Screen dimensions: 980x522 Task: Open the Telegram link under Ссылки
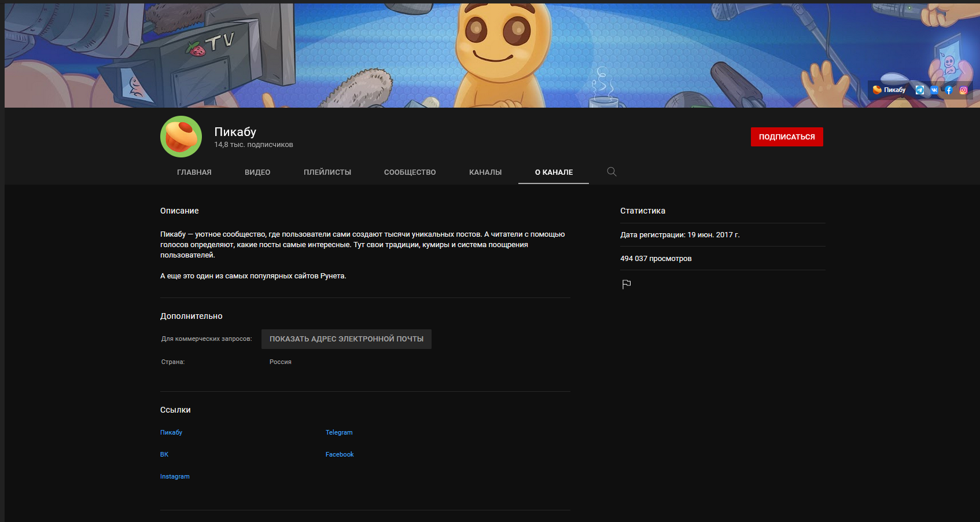[x=339, y=432]
